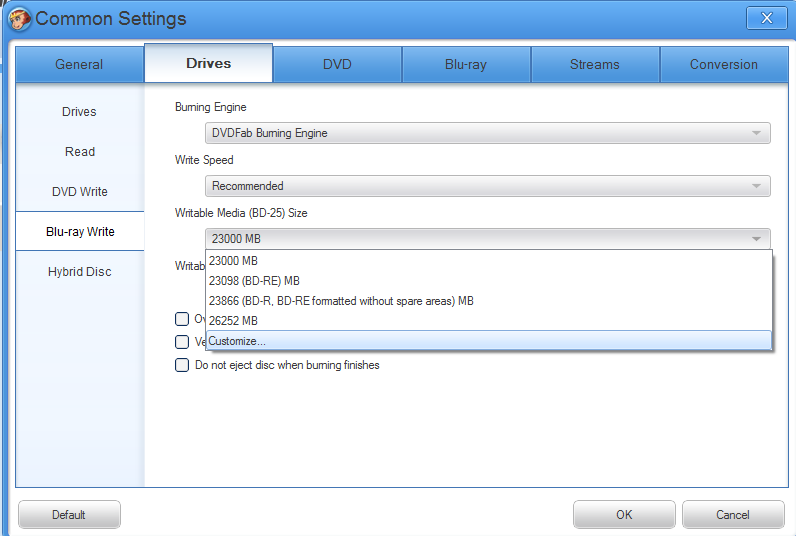Click the Write Speed label
The width and height of the screenshot is (796, 536).
(204, 160)
